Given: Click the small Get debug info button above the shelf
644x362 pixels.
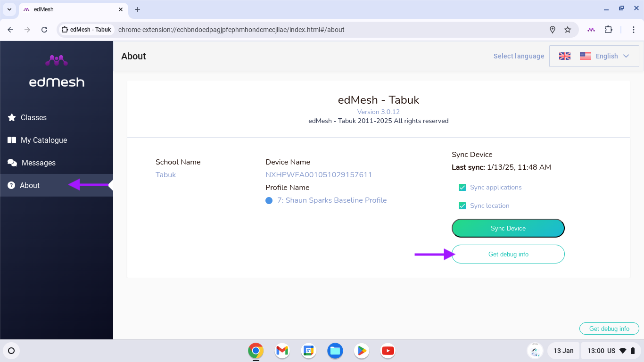Looking at the screenshot, I should click(x=609, y=329).
